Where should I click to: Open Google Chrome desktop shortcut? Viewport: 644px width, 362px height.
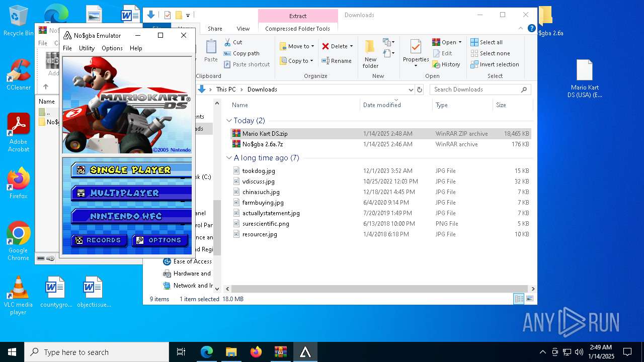[19, 241]
